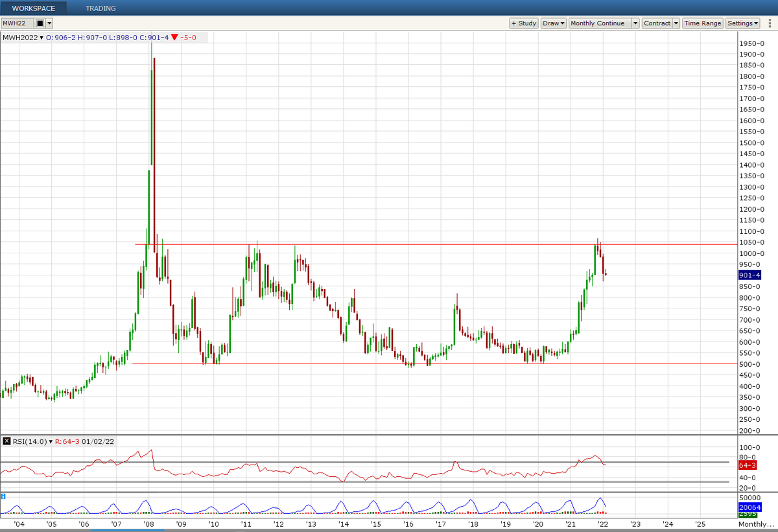
Task: Click the '08 label on the time axis
Action: 148,524
